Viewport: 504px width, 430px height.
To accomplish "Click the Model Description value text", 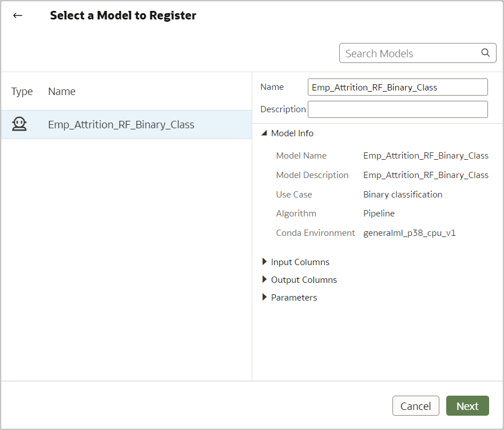I will (x=426, y=175).
